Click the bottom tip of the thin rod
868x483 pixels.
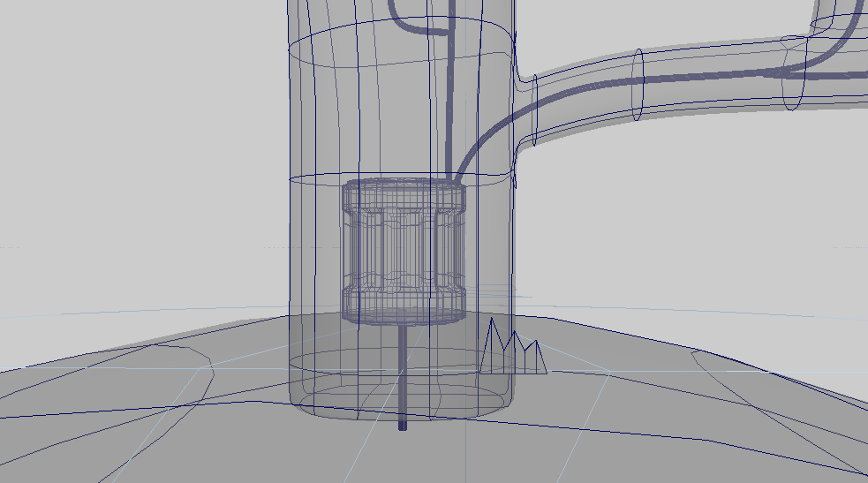[404, 426]
